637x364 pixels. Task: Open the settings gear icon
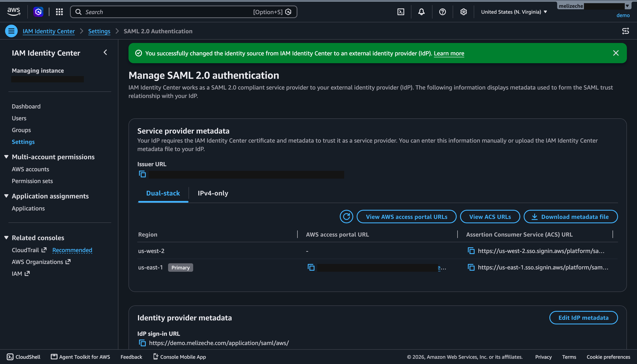[x=463, y=12]
